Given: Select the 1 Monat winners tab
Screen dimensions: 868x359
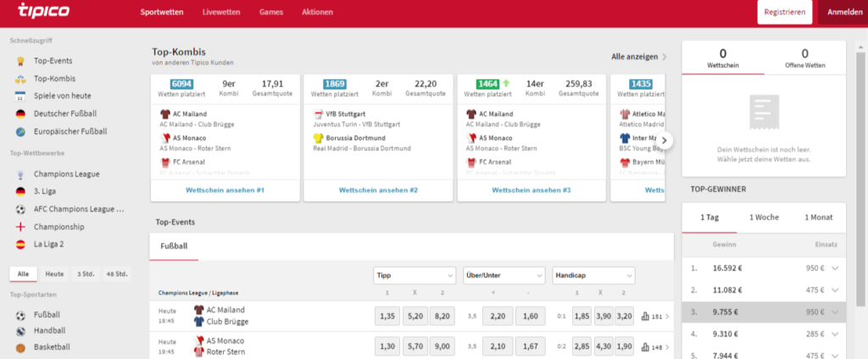Looking at the screenshot, I should click(818, 217).
